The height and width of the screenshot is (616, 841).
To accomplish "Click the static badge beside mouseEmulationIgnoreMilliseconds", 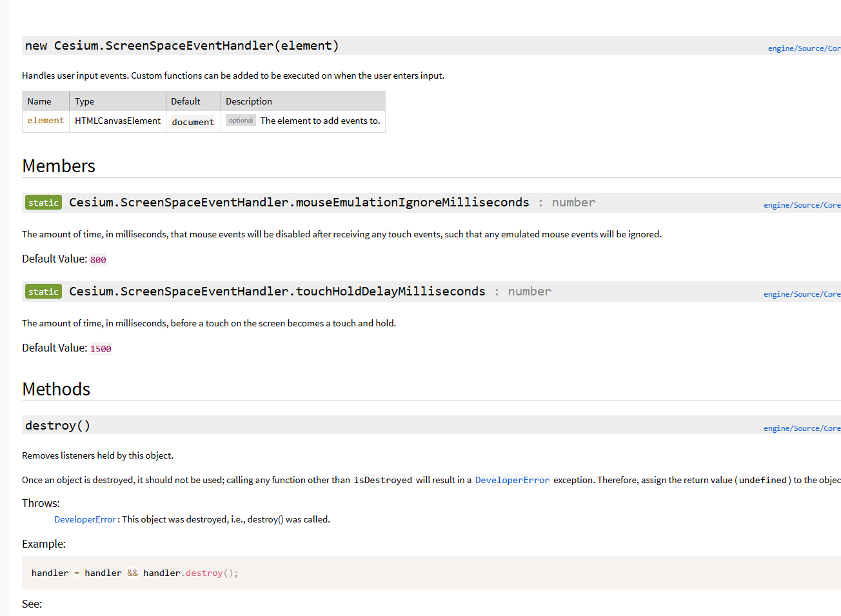I will click(44, 203).
